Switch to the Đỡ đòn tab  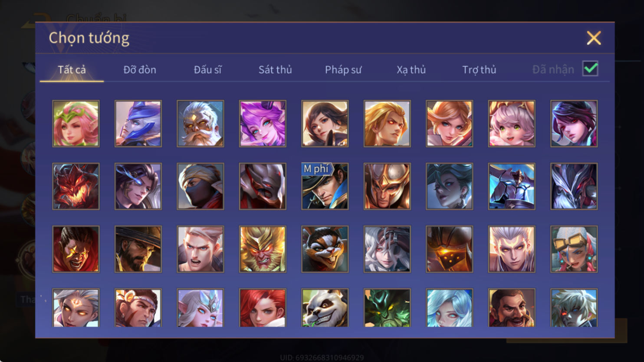click(140, 69)
